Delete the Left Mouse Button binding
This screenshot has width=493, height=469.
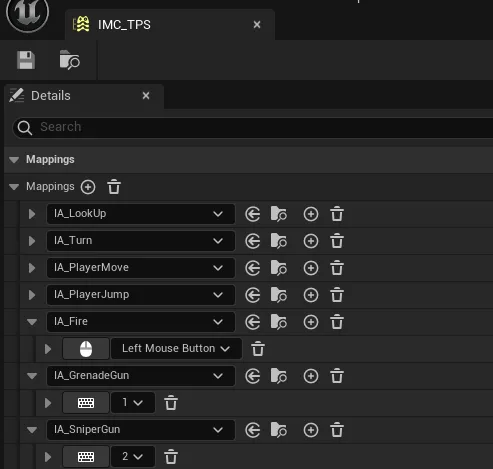tap(258, 349)
